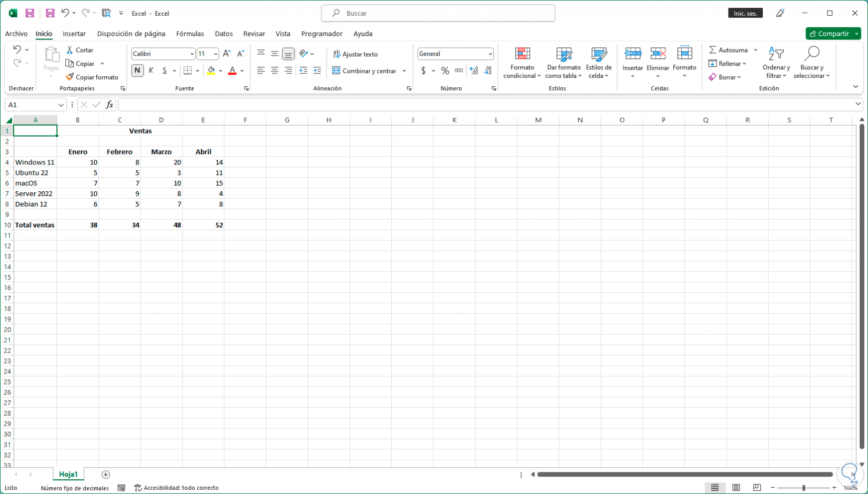The height and width of the screenshot is (494, 868).
Task: Apply the red font color
Action: pos(233,70)
